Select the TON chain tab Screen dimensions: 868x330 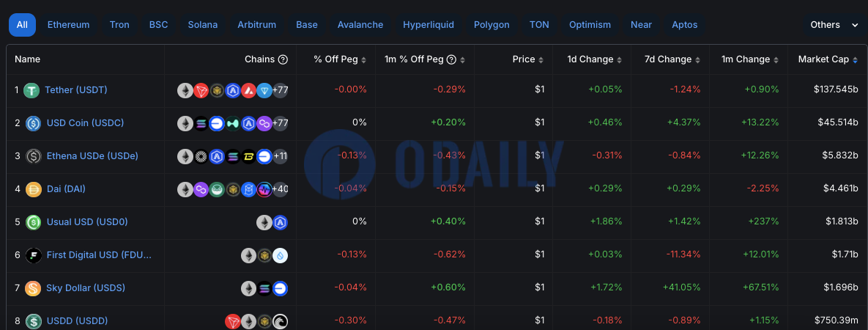tap(539, 25)
